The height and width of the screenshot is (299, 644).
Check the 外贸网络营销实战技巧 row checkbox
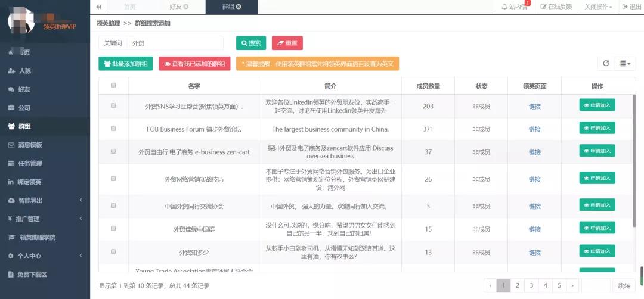(113, 179)
